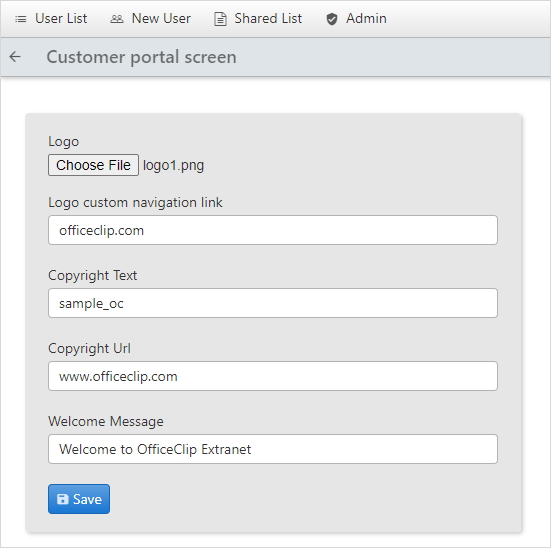Viewport: 551px width, 548px height.
Task: Go back using the left arrow
Action: 15,57
